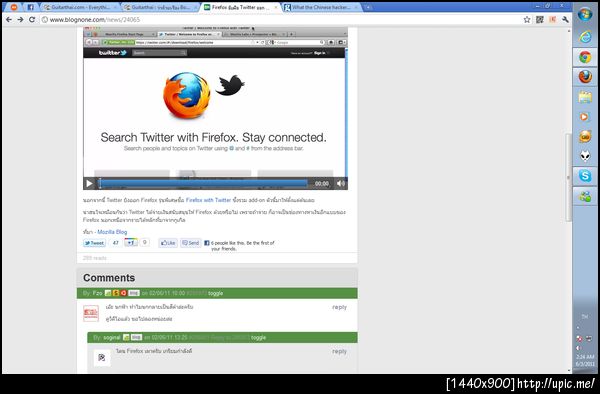The image size is (600, 394).
Task: Switch to the second Guitarthai tab
Action: pos(160,7)
